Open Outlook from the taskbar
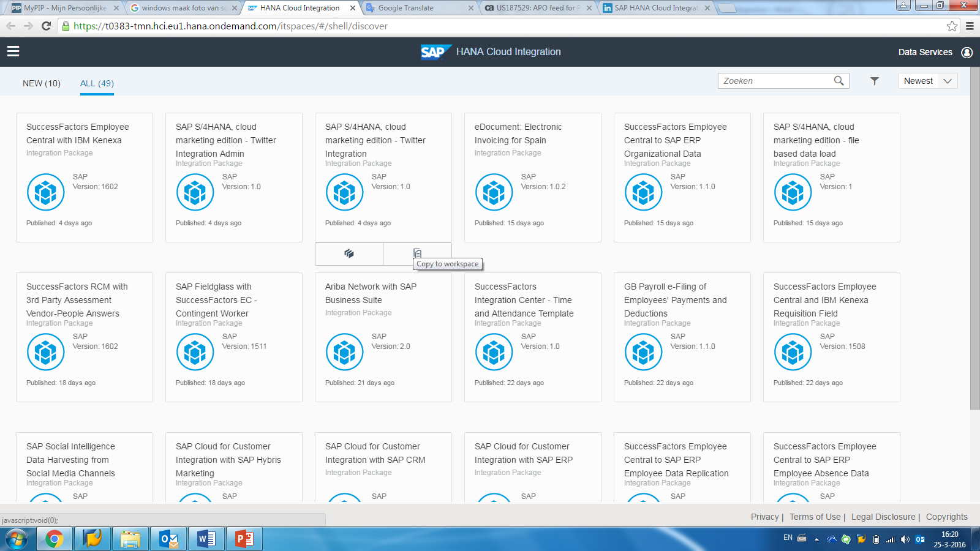 tap(168, 539)
